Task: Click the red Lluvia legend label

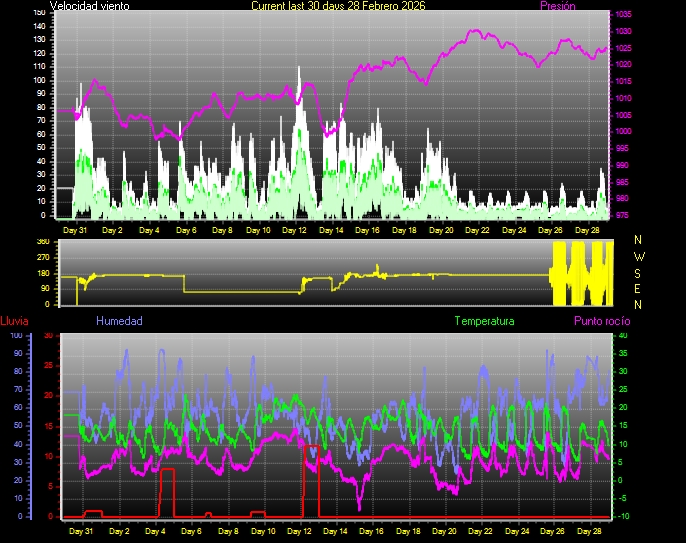Action: (x=14, y=321)
